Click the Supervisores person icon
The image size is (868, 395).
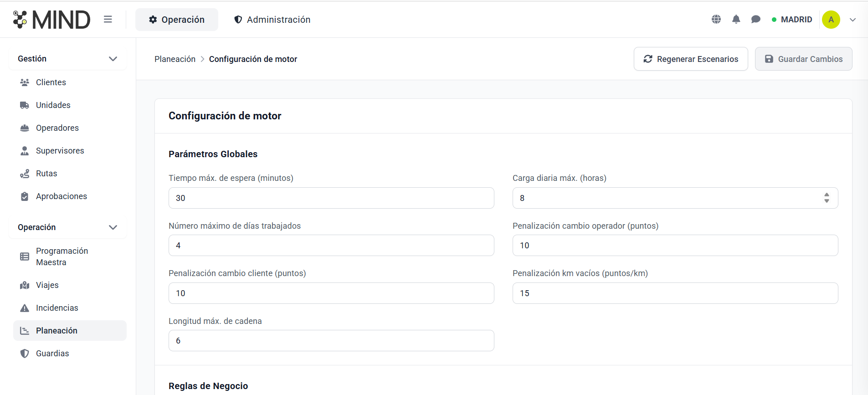tap(25, 151)
